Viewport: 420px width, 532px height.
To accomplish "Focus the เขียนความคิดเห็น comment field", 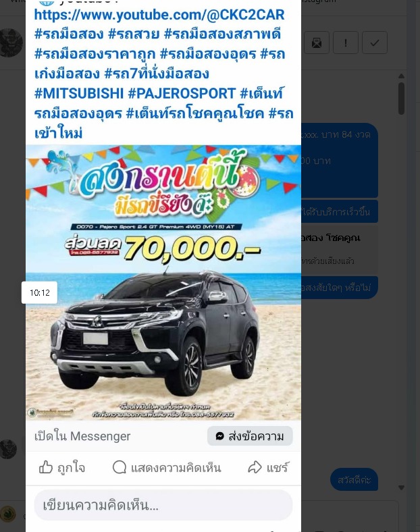I will 163,505.
